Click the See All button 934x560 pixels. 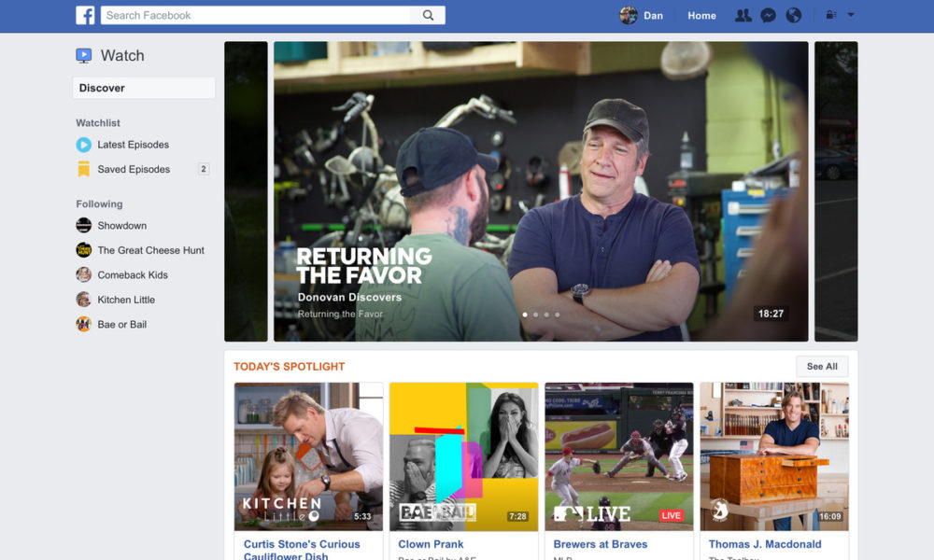tap(822, 366)
